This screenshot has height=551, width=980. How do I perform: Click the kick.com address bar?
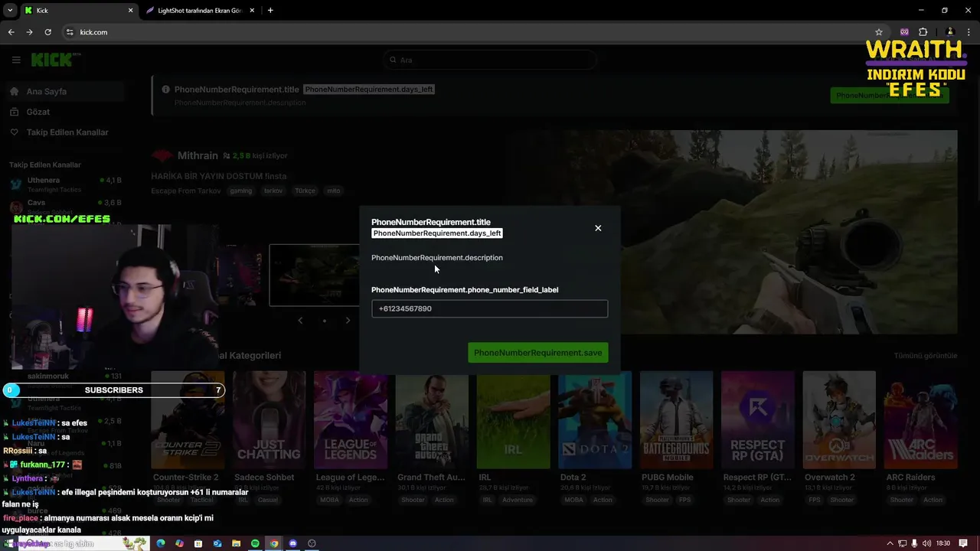pos(467,32)
